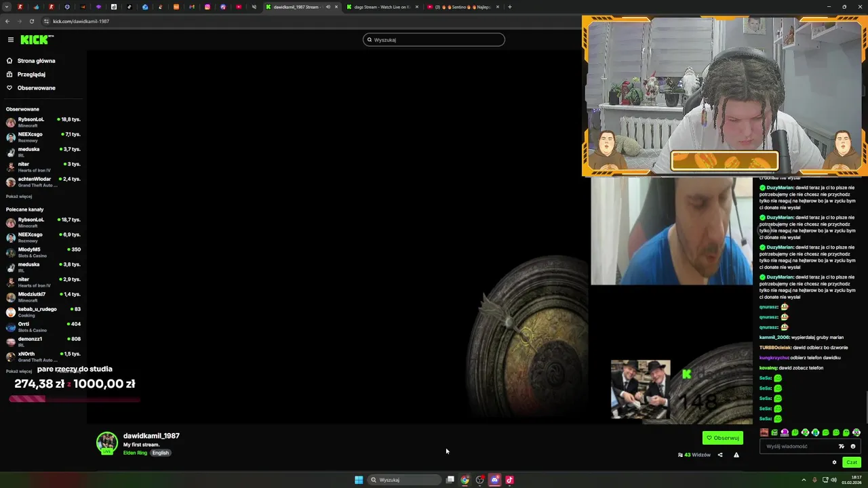Open recommended channel kebab_u_rudego
868x488 pixels.
pyautogui.click(x=43, y=312)
